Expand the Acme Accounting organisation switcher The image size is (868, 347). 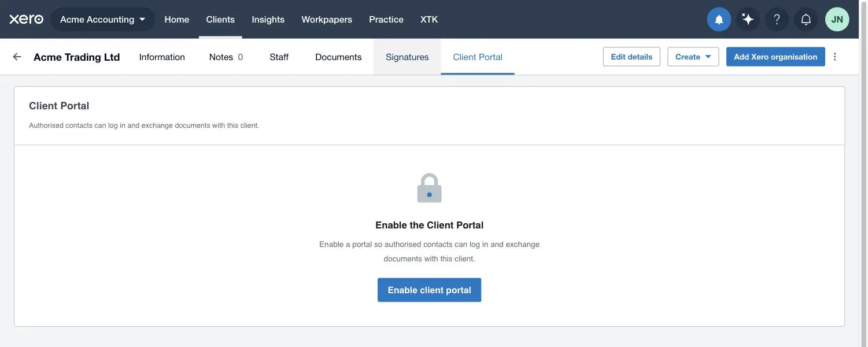[x=103, y=20]
